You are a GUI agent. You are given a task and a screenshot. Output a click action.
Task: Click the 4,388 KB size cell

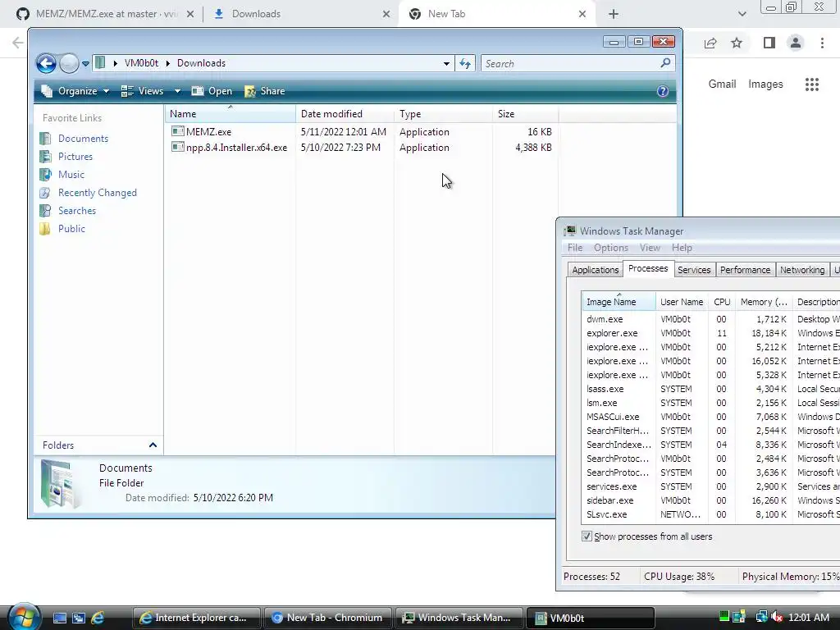(533, 148)
